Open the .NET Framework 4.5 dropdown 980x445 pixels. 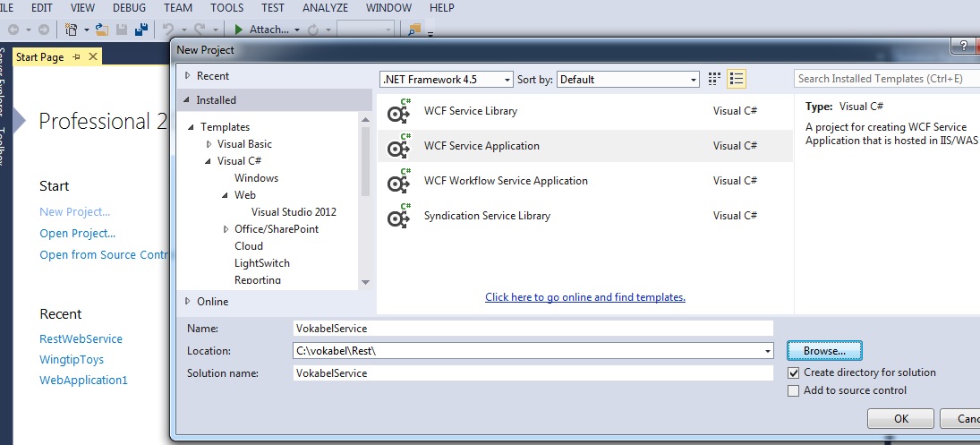point(447,80)
